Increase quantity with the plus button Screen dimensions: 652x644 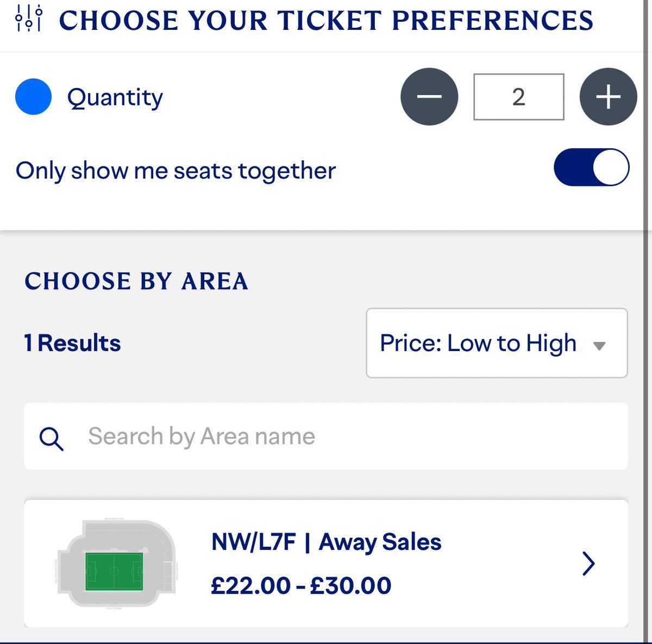pos(608,97)
